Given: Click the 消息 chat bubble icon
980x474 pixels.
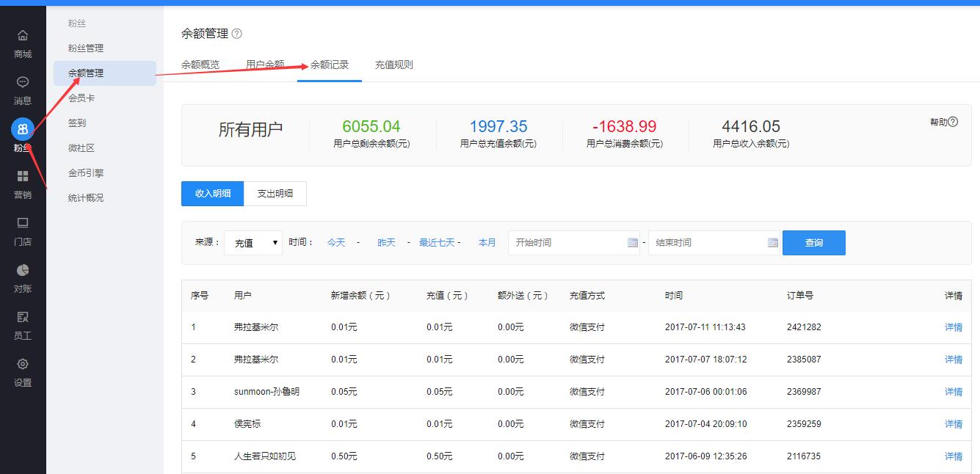Looking at the screenshot, I should pos(23,82).
